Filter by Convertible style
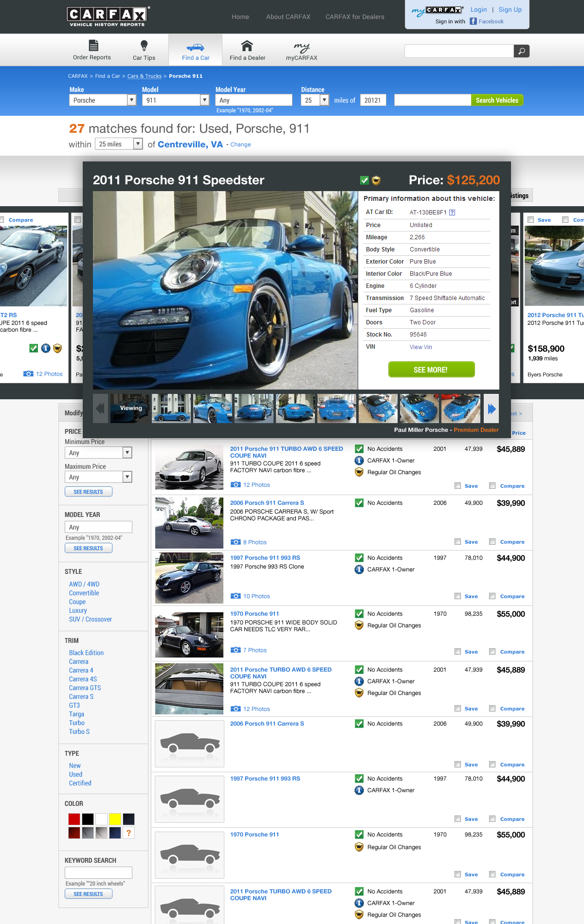The width and height of the screenshot is (584, 924). coord(84,593)
